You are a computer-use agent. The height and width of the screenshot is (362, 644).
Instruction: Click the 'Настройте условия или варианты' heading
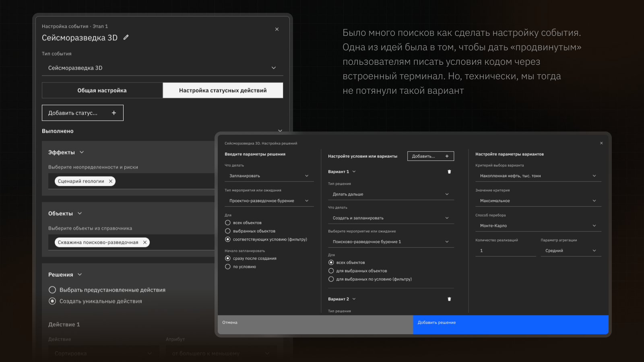363,156
